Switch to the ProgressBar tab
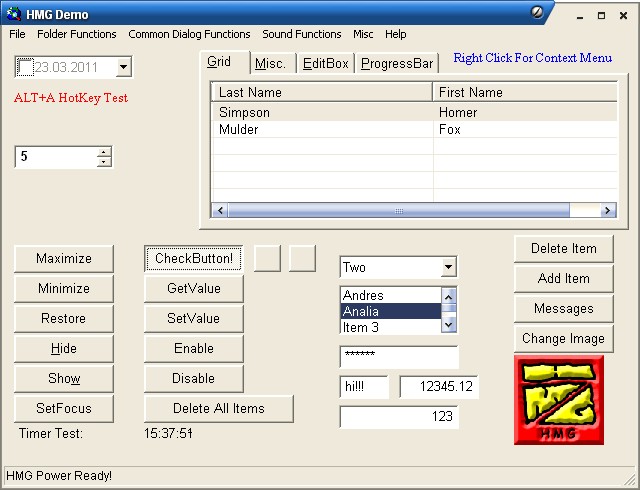This screenshot has height=490, width=640. [x=397, y=63]
